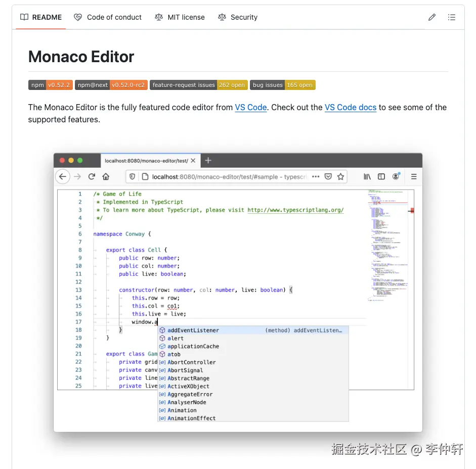The height and width of the screenshot is (469, 476).
Task: Close the localhost:8080 browser tab
Action: [193, 161]
